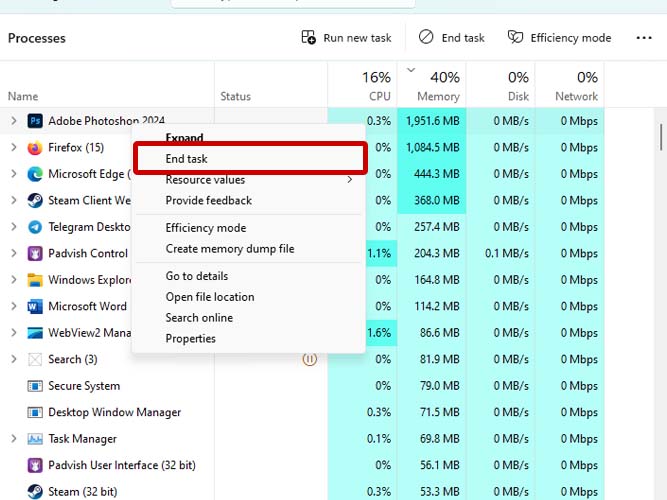The width and height of the screenshot is (667, 500).
Task: Click the Microsoft Word process icon
Action: 35,306
